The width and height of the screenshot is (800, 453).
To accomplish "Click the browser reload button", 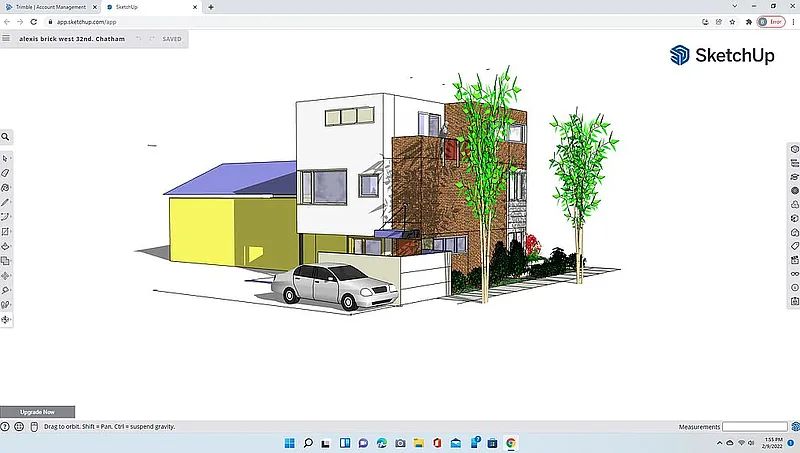I will coord(34,21).
